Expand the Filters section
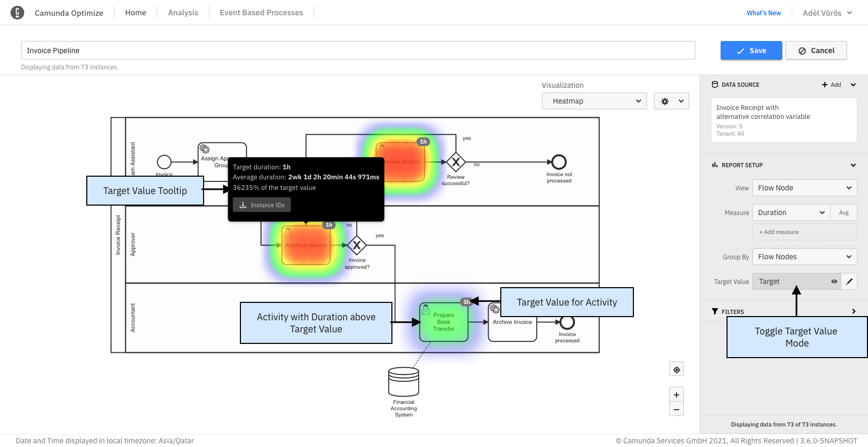The width and height of the screenshot is (868, 447). pyautogui.click(x=853, y=311)
